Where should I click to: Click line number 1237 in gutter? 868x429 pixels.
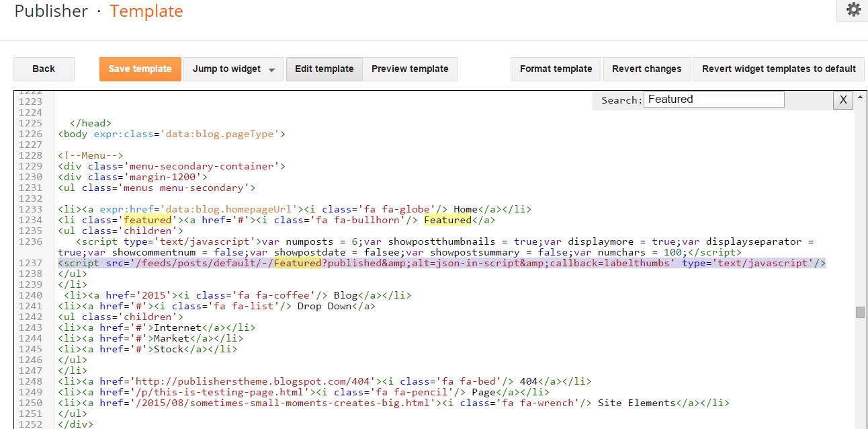tap(32, 263)
